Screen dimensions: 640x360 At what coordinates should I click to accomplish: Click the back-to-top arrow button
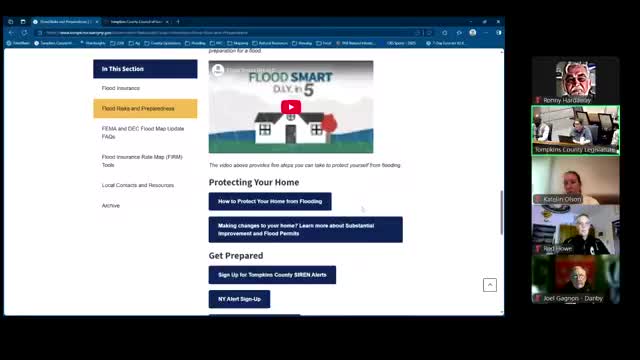[490, 285]
